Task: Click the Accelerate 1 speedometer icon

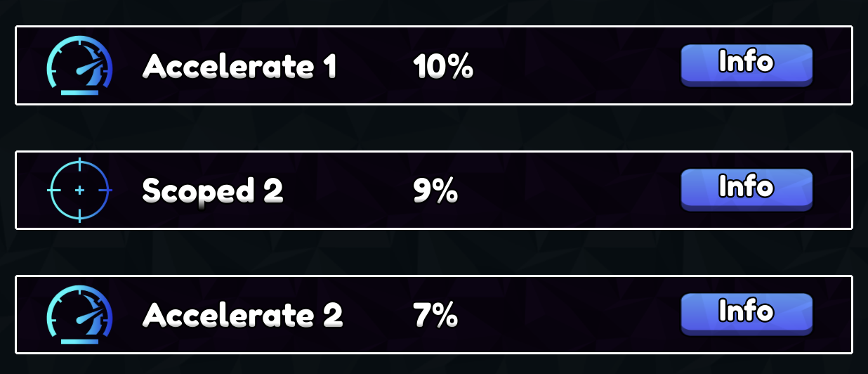Action: click(x=79, y=66)
